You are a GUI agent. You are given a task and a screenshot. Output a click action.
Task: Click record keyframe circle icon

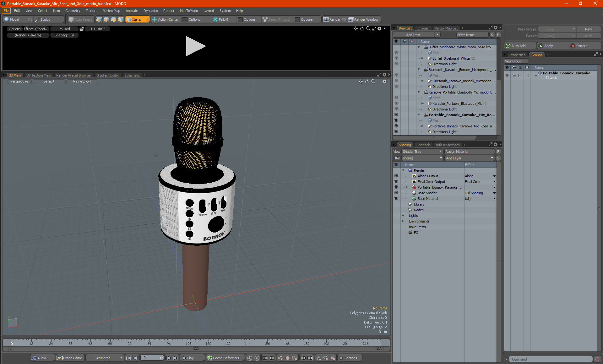pos(287,358)
